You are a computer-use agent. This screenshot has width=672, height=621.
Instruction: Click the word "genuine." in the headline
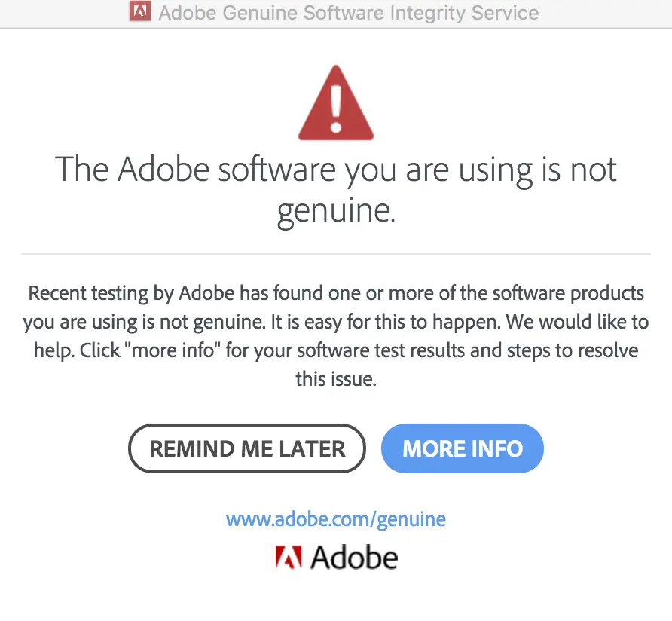pyautogui.click(x=336, y=211)
